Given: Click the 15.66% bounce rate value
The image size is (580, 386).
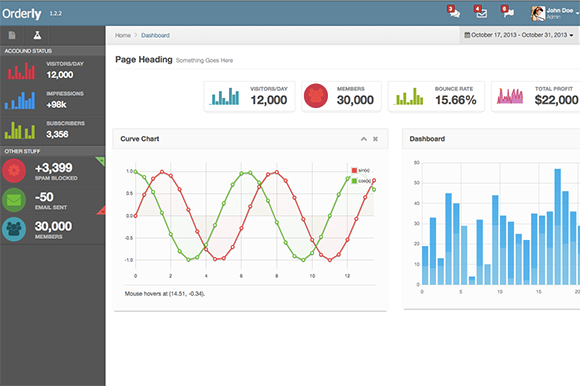Looking at the screenshot, I should pos(456,100).
